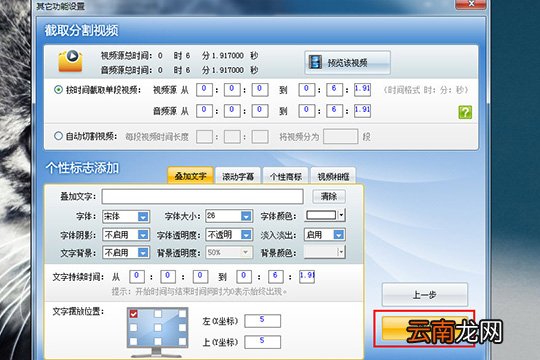The width and height of the screenshot is (540, 360).
Task: Click 视频源 end hour field
Action: click(307, 90)
